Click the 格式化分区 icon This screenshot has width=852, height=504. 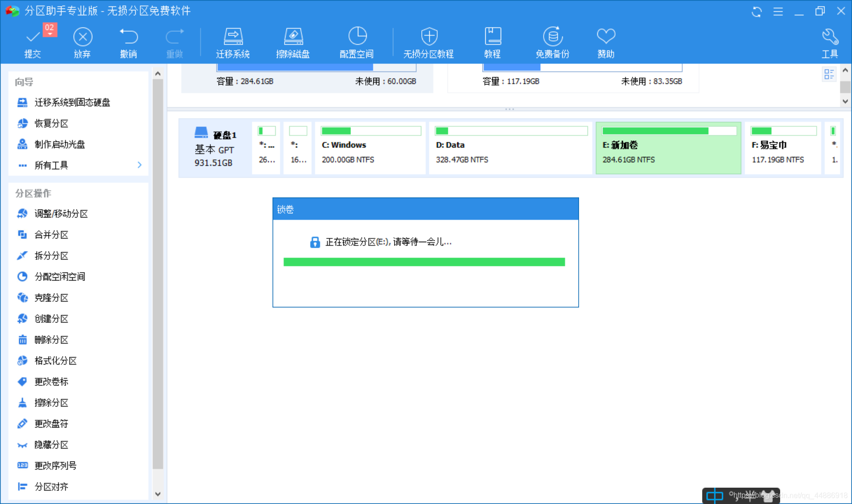22,361
